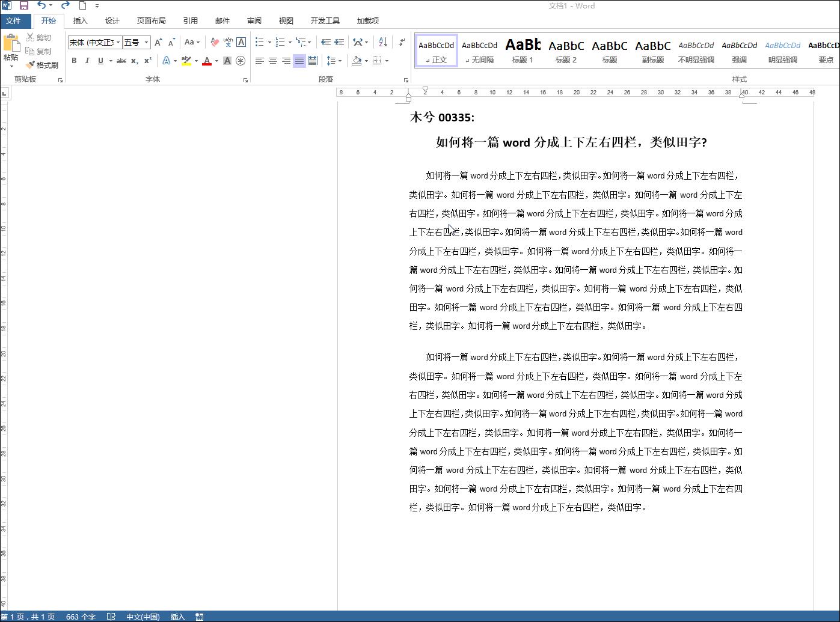Clear all formatting with the eraser icon
Screen dimensions: 840x622
click(x=215, y=42)
